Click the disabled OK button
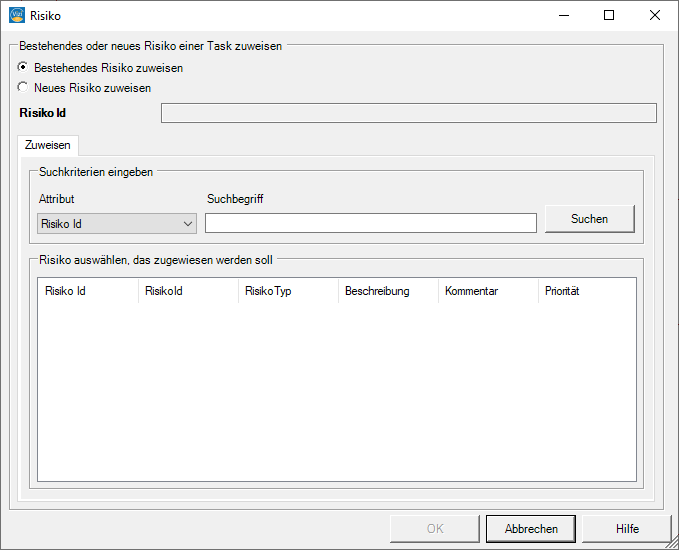The image size is (679, 550). point(435,529)
